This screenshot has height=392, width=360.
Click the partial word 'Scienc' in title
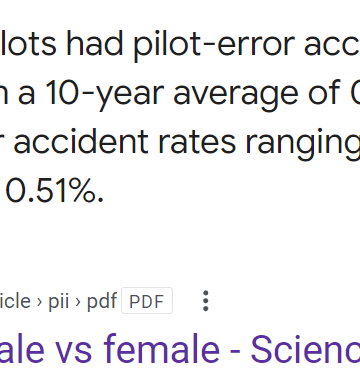pos(305,349)
